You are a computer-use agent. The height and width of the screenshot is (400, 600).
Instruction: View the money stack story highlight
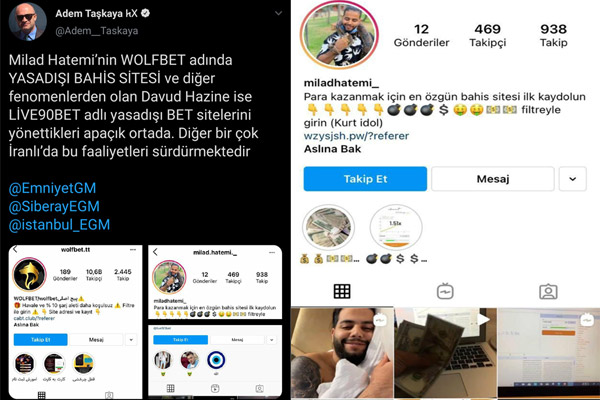328,227
